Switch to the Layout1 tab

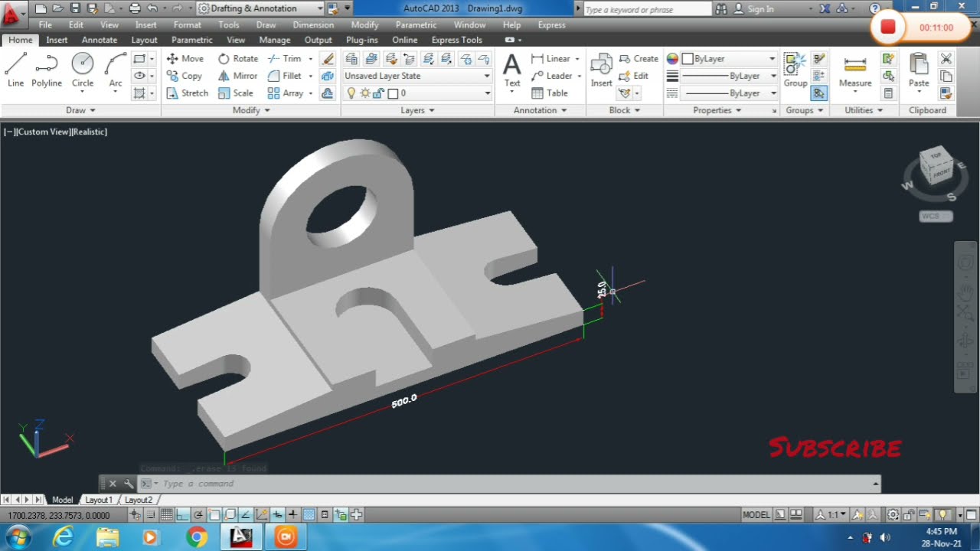click(99, 500)
